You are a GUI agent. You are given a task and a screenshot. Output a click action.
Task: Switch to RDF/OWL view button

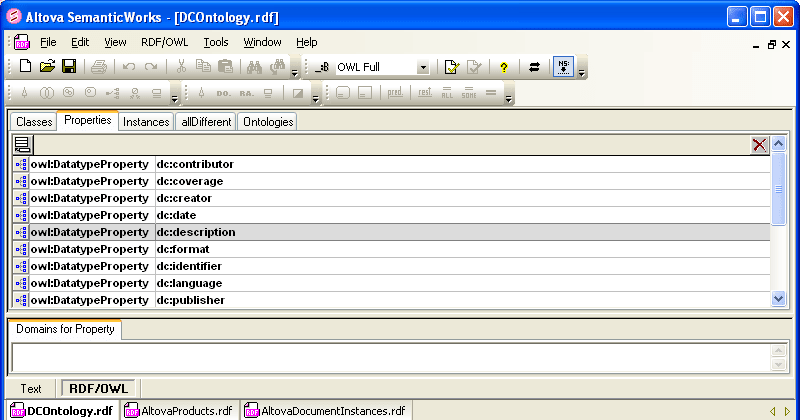[98, 388]
